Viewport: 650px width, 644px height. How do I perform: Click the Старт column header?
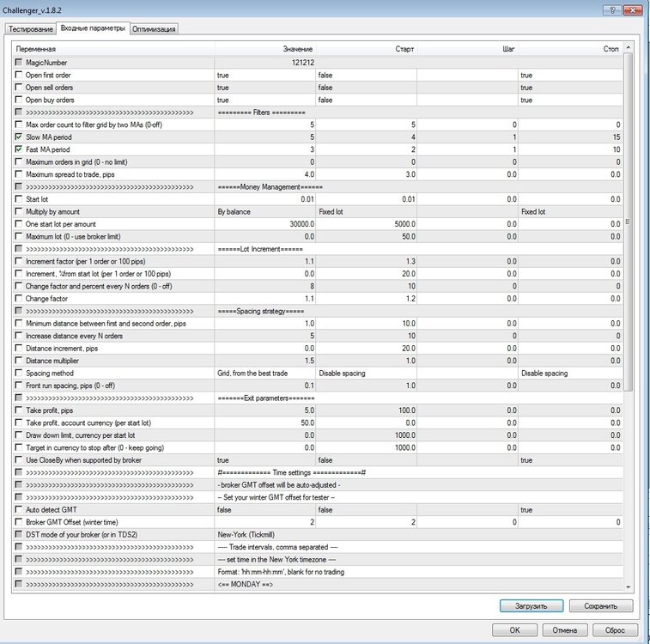(x=366, y=49)
